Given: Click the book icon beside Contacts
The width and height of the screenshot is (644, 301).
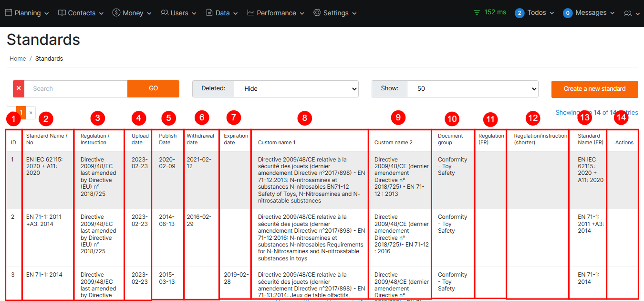Looking at the screenshot, I should tap(62, 13).
